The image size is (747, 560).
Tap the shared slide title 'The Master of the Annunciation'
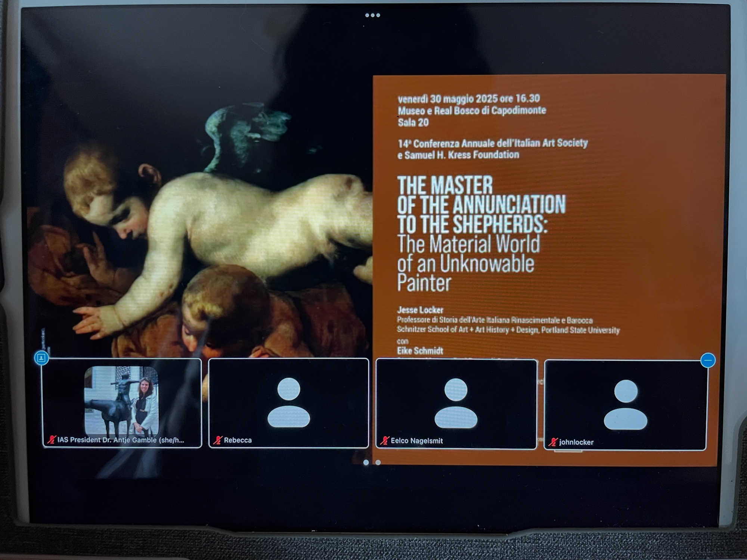click(x=481, y=205)
